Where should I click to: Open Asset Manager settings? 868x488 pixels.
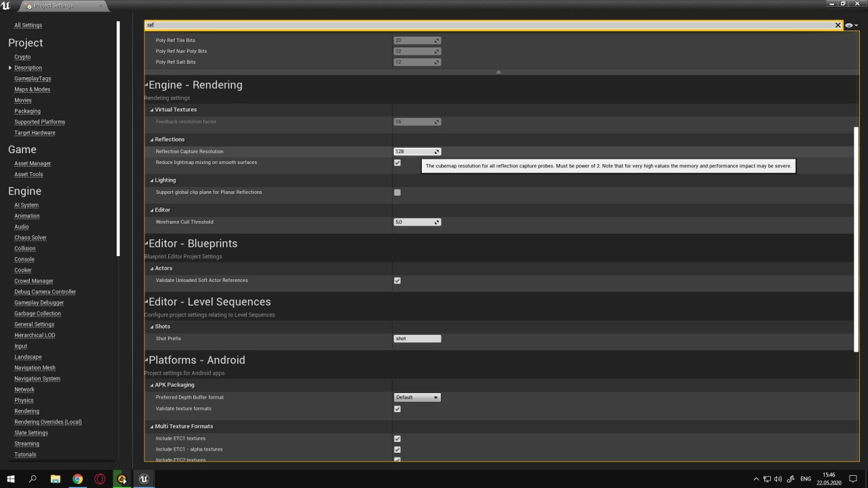(33, 163)
